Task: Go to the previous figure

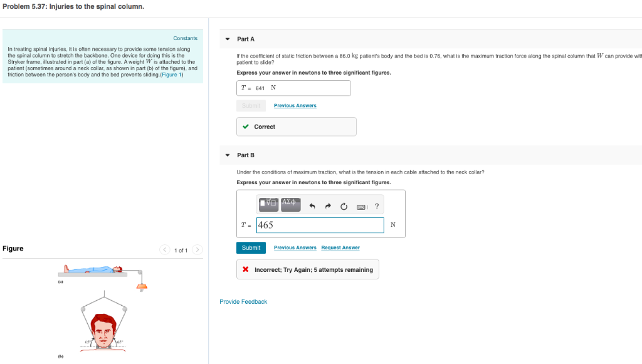Action: pos(165,249)
